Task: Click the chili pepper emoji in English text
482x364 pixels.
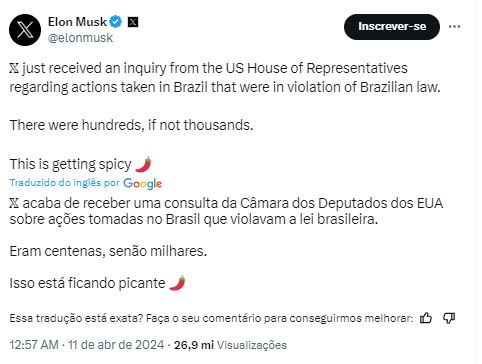Action: (144, 164)
